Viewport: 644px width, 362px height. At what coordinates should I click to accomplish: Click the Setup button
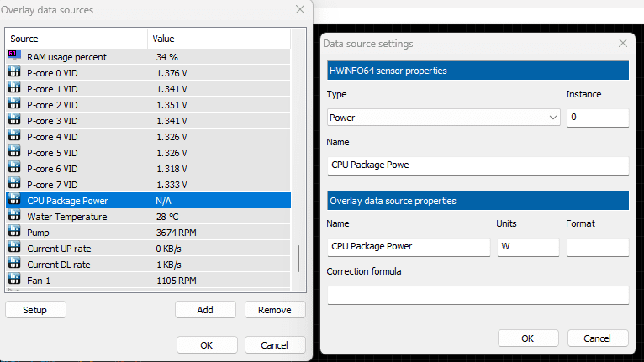[35, 310]
